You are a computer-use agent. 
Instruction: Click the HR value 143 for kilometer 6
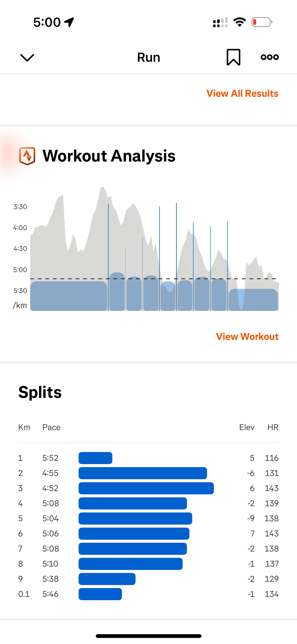(272, 533)
